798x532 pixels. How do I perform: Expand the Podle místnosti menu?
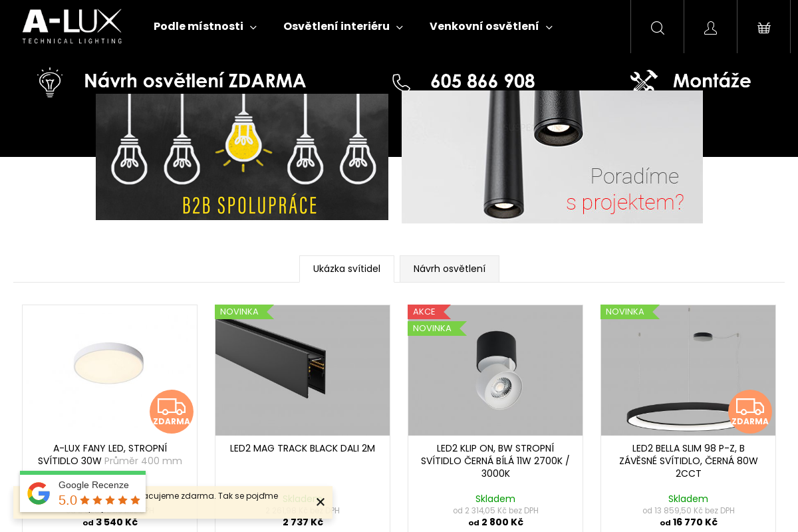205,27
